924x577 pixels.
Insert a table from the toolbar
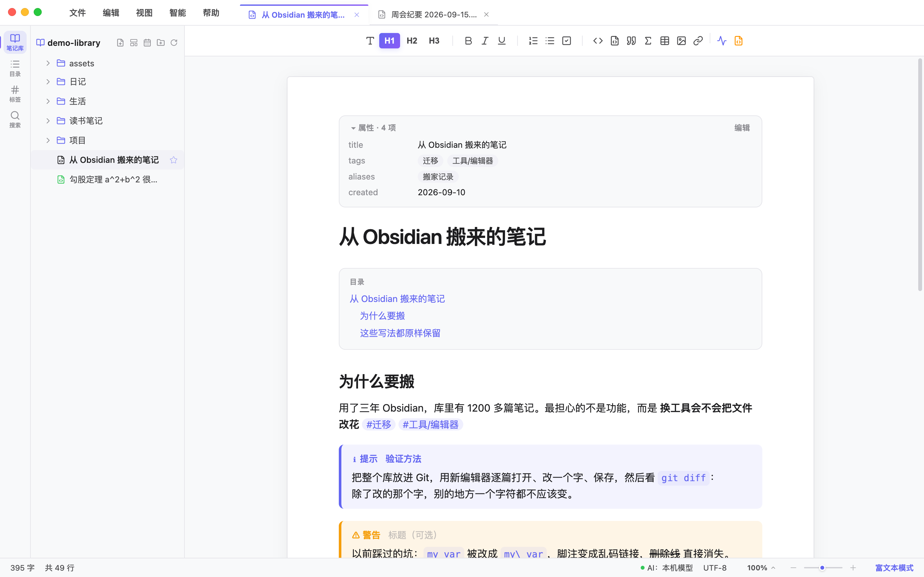664,41
